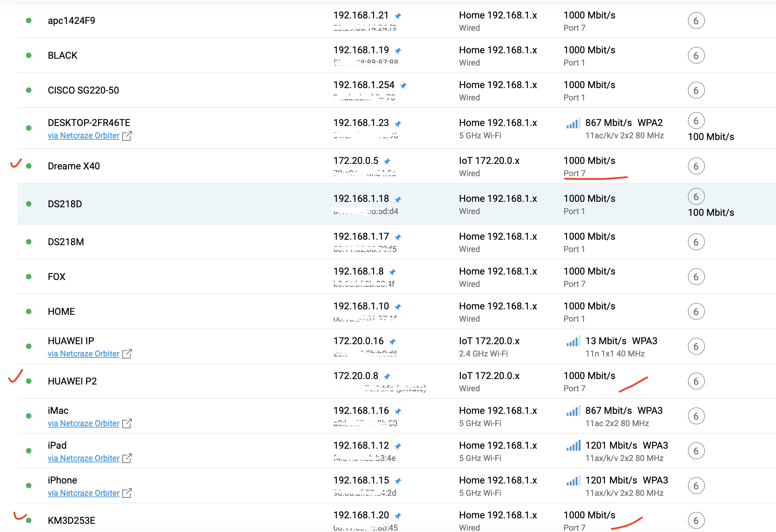Select the Dreame X40 device row
The width and height of the screenshot is (776, 532).
point(74,166)
